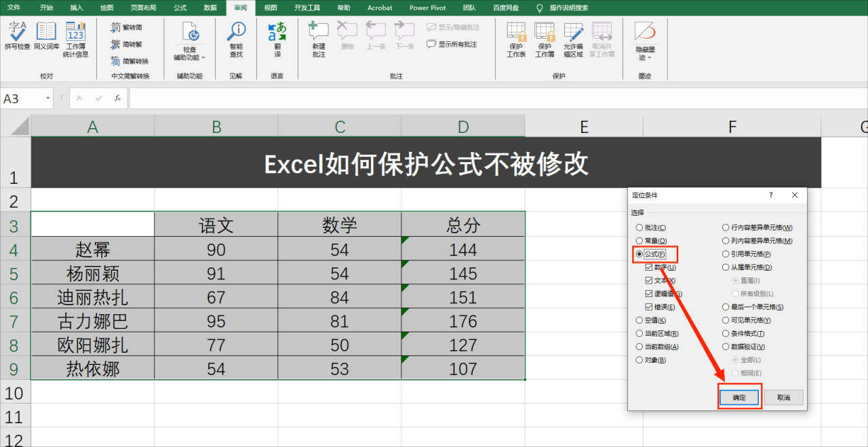Select 引用单元格(P) radio option
The width and height of the screenshot is (868, 447).
(x=747, y=254)
